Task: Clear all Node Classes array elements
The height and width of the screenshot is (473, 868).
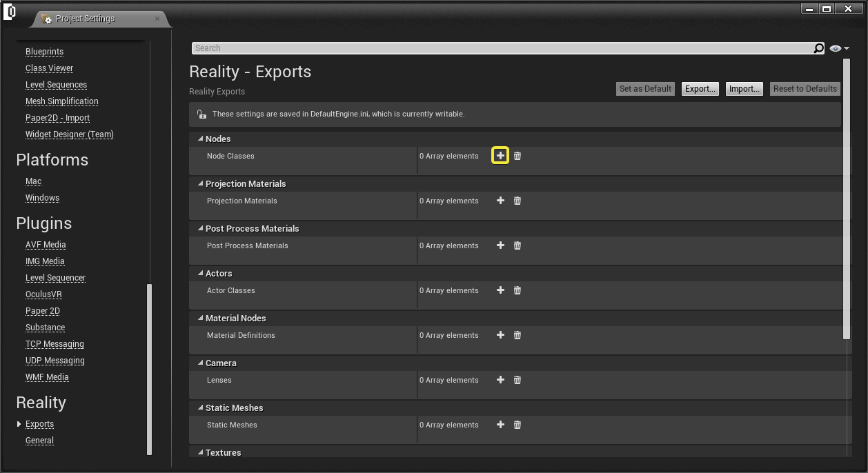Action: (x=517, y=156)
